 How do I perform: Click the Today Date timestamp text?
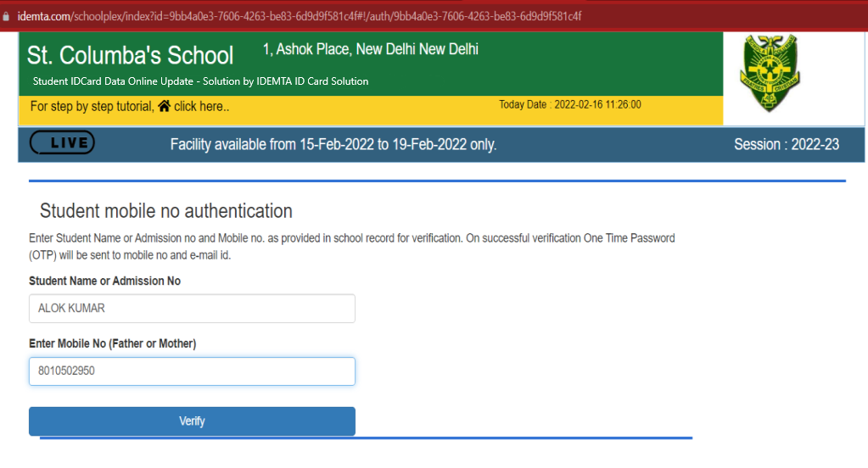click(569, 105)
